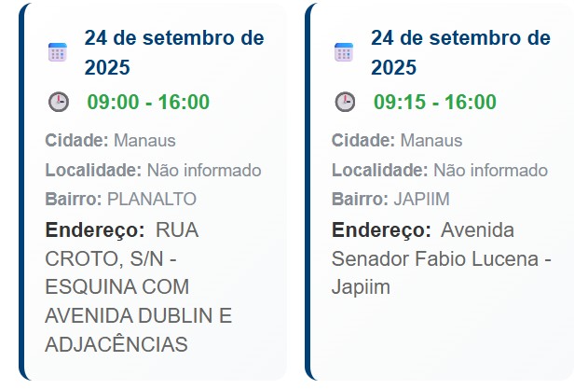Click "Não informado" in the PLANALTO card
The height and width of the screenshot is (389, 588).
point(203,170)
